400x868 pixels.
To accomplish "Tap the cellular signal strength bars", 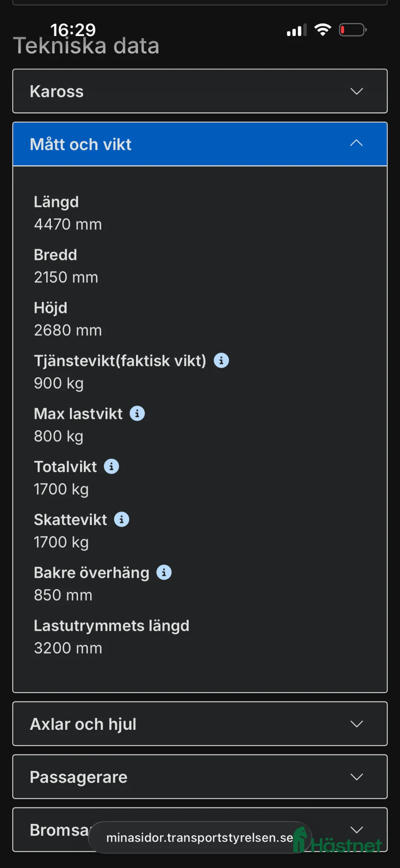I will 295,29.
